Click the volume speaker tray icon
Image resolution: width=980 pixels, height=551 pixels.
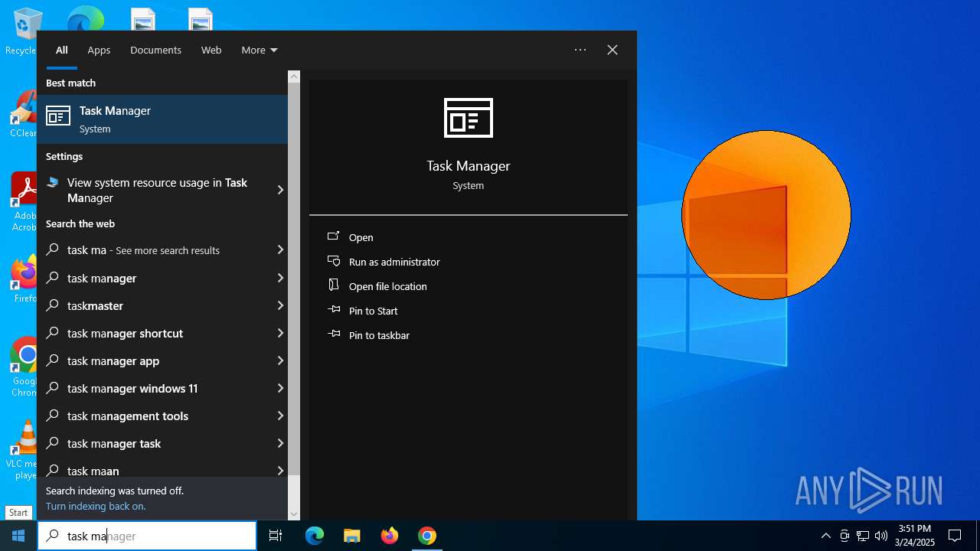click(x=881, y=536)
